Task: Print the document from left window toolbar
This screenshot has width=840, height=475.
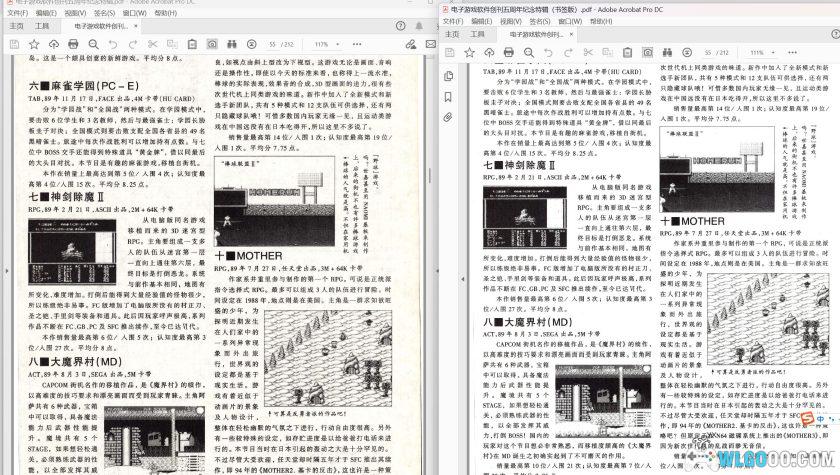Action: 73,44
